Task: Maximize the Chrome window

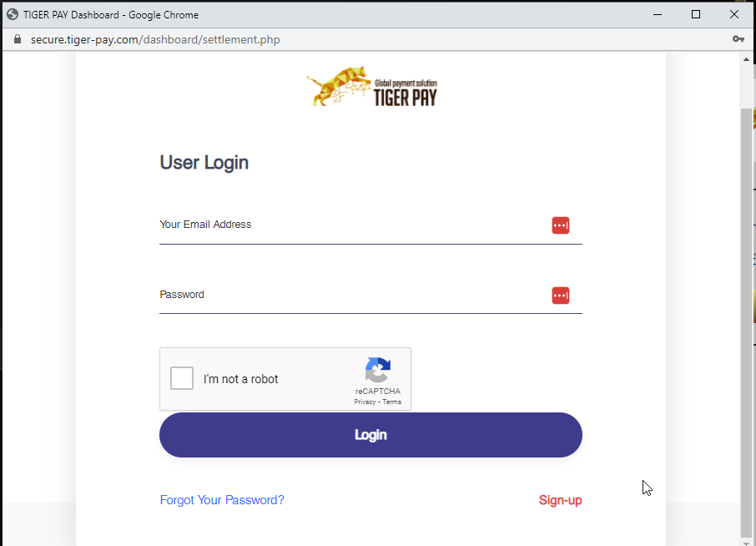Action: 696,14
